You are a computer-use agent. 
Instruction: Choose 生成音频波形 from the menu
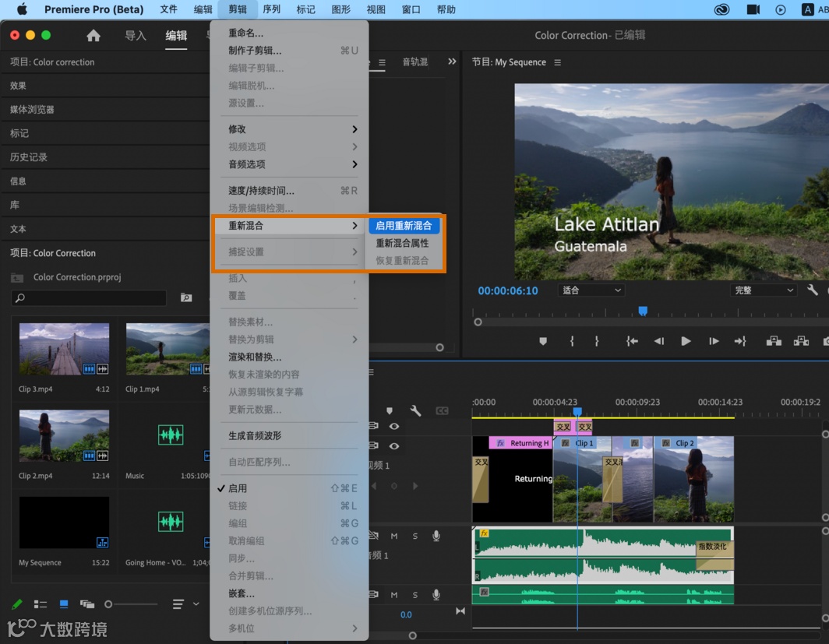click(x=289, y=436)
